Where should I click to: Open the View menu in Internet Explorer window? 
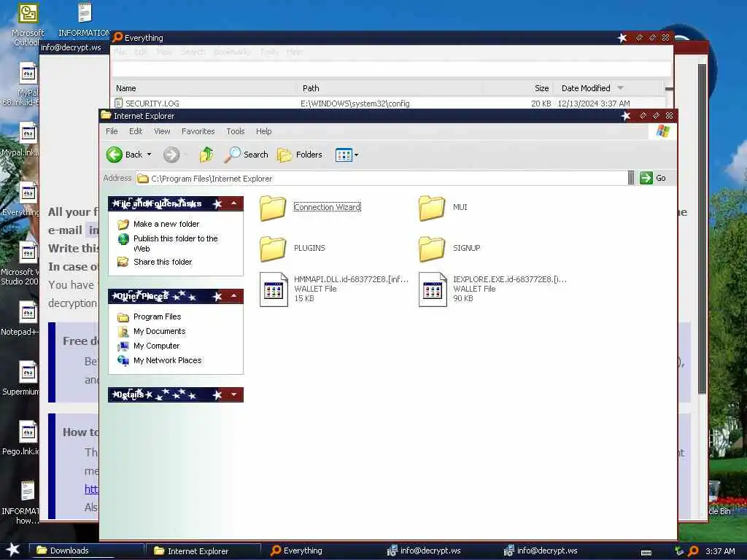(162, 131)
